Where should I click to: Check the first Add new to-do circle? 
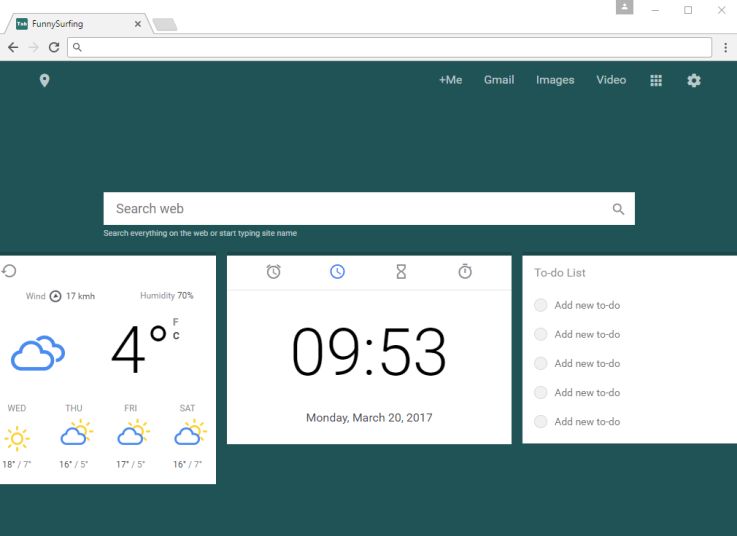pos(541,305)
